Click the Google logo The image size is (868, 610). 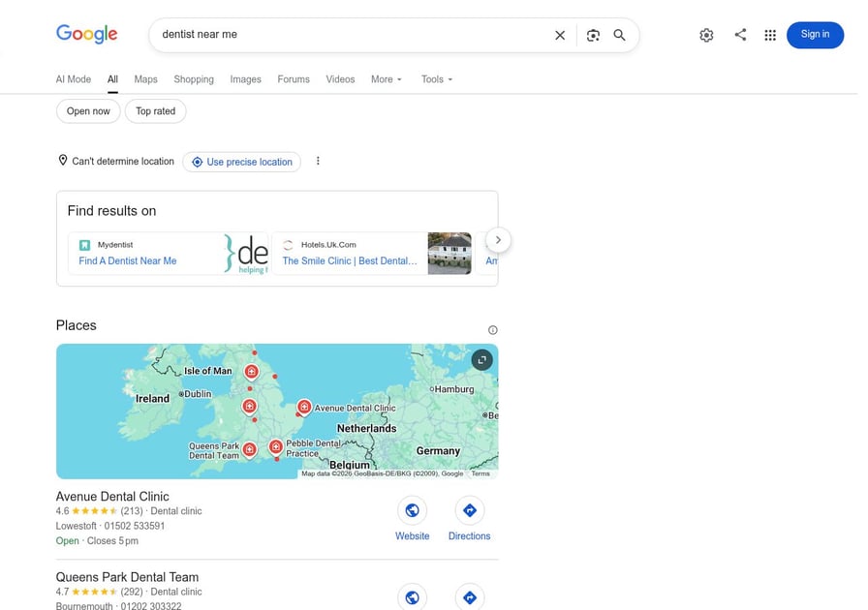[x=87, y=34]
